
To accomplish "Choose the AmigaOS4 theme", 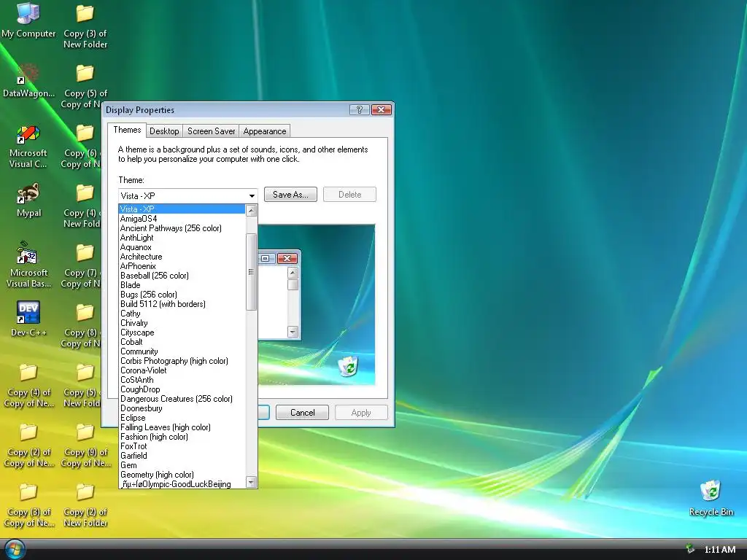I will 182,219.
